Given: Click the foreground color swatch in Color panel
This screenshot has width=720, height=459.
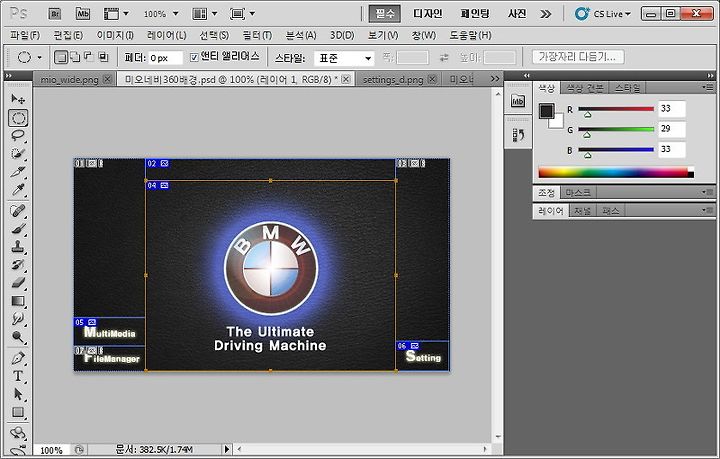Looking at the screenshot, I should [546, 111].
